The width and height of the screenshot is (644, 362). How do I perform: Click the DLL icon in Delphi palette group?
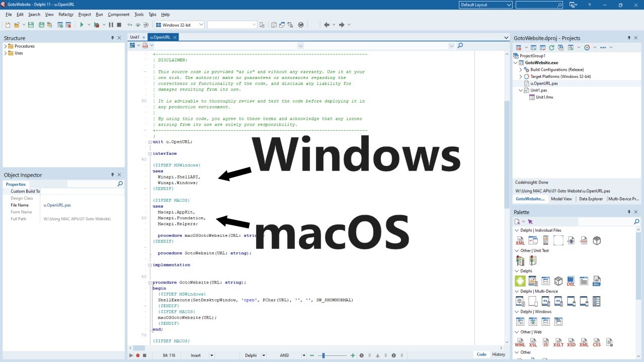[571, 281]
